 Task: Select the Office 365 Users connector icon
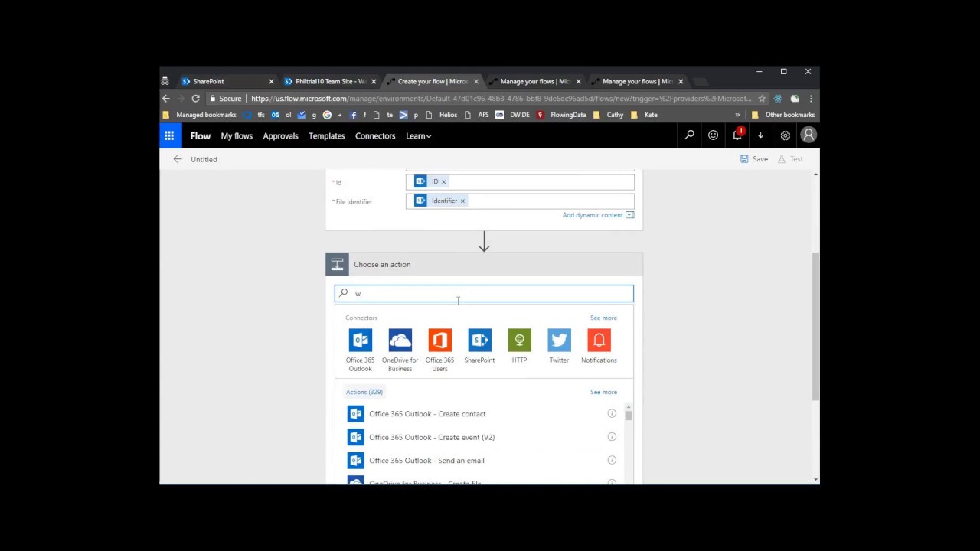click(439, 340)
